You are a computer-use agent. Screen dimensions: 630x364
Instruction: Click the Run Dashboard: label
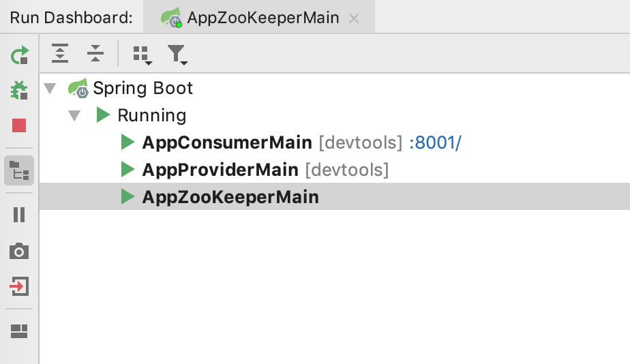pyautogui.click(x=71, y=18)
